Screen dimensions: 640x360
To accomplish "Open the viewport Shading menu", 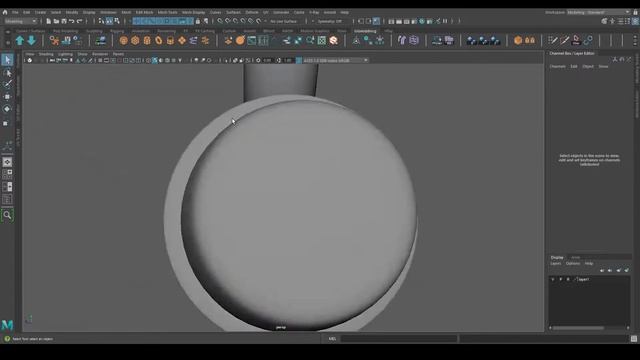I will click(46, 54).
